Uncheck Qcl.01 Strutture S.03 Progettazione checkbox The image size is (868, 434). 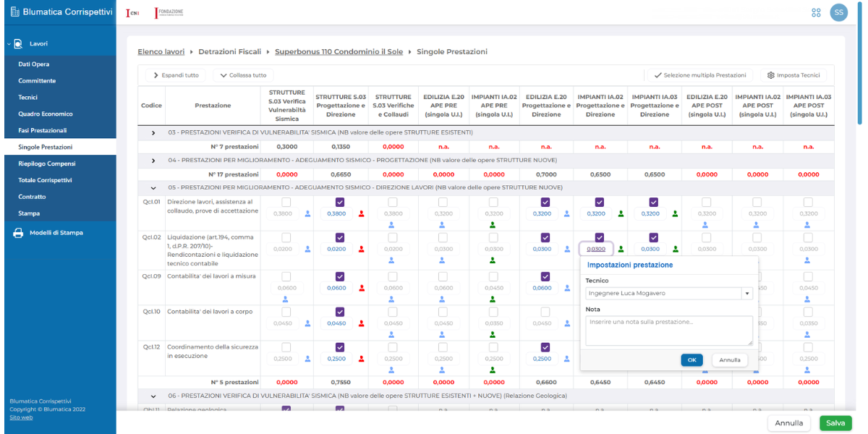point(340,203)
